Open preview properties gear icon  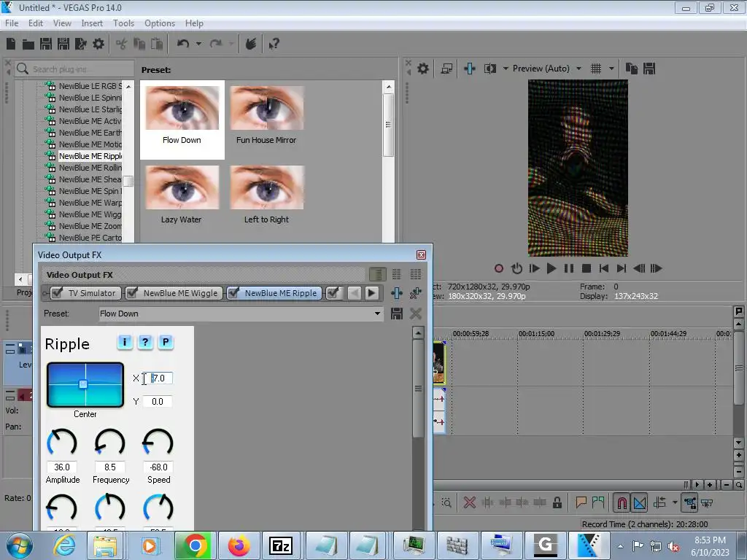point(422,69)
